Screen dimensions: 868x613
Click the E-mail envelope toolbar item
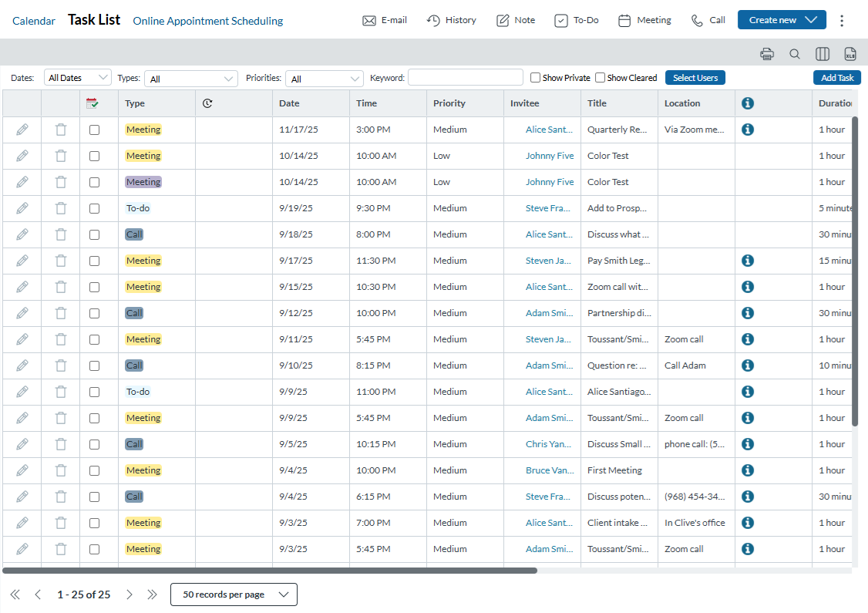pyautogui.click(x=385, y=21)
